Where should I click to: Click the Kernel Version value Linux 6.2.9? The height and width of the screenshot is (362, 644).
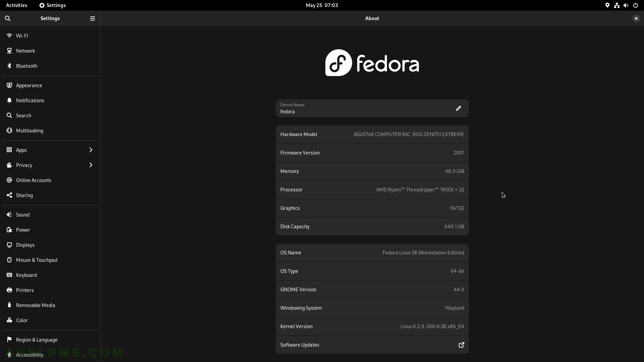432,326
